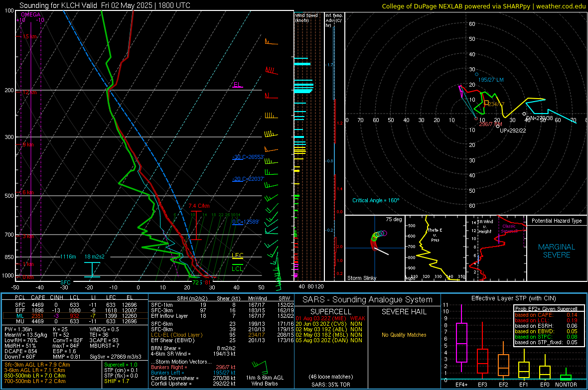Click the 'Critical Angle = 160°' text
Image resolution: width=588 pixels, height=390 pixels.
(376, 200)
